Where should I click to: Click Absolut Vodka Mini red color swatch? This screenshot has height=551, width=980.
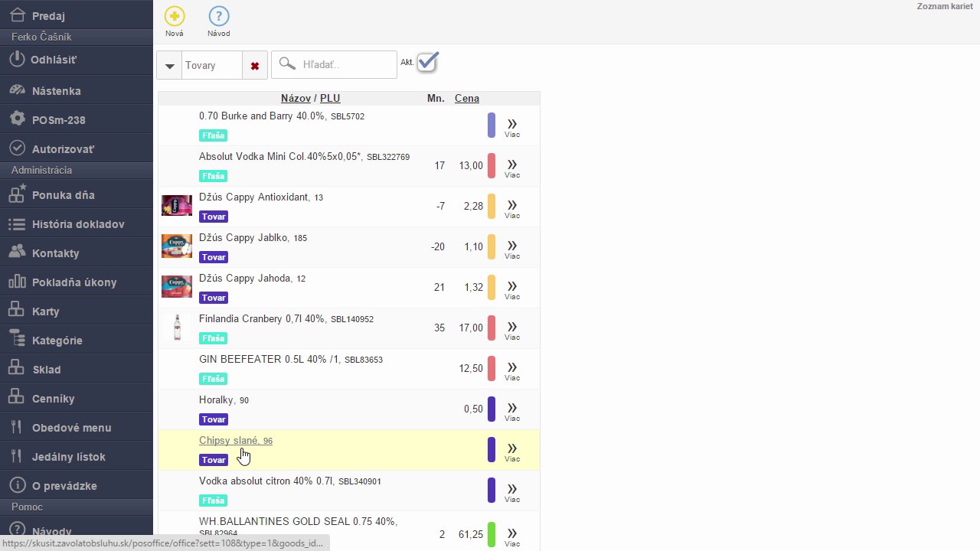[492, 166]
